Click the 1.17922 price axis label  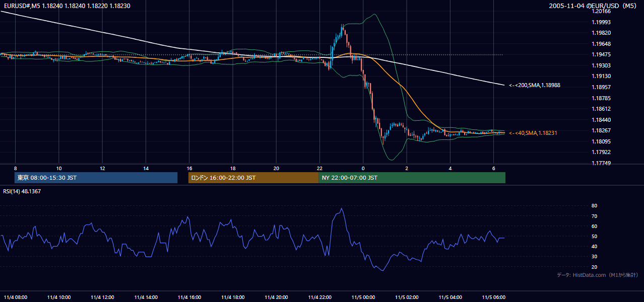click(600, 152)
